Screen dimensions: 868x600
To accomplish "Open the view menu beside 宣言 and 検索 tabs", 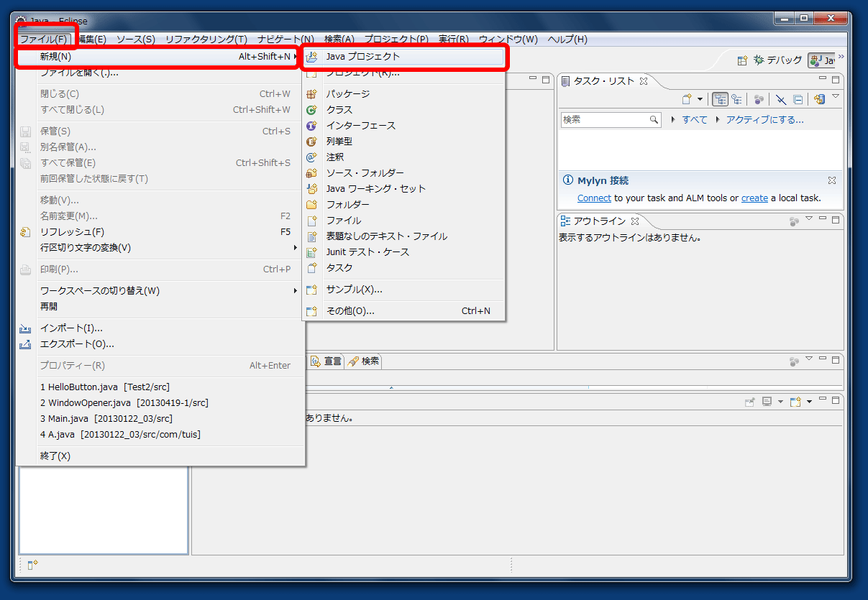I will tap(808, 359).
